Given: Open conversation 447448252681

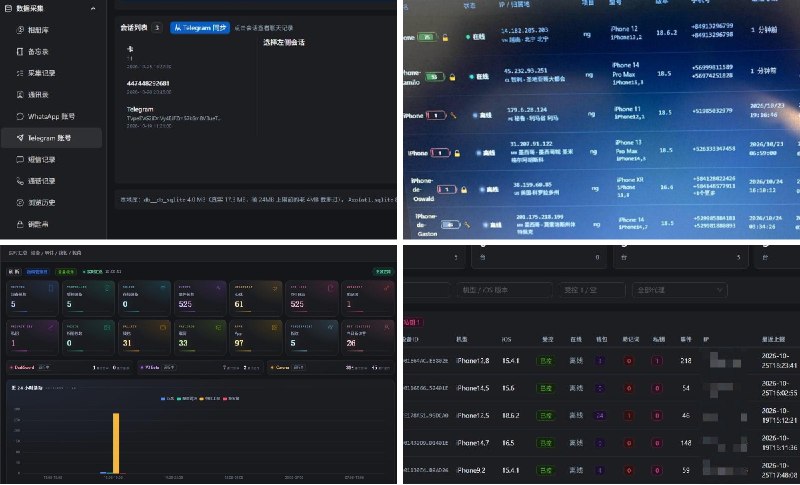Looking at the screenshot, I should [148, 83].
